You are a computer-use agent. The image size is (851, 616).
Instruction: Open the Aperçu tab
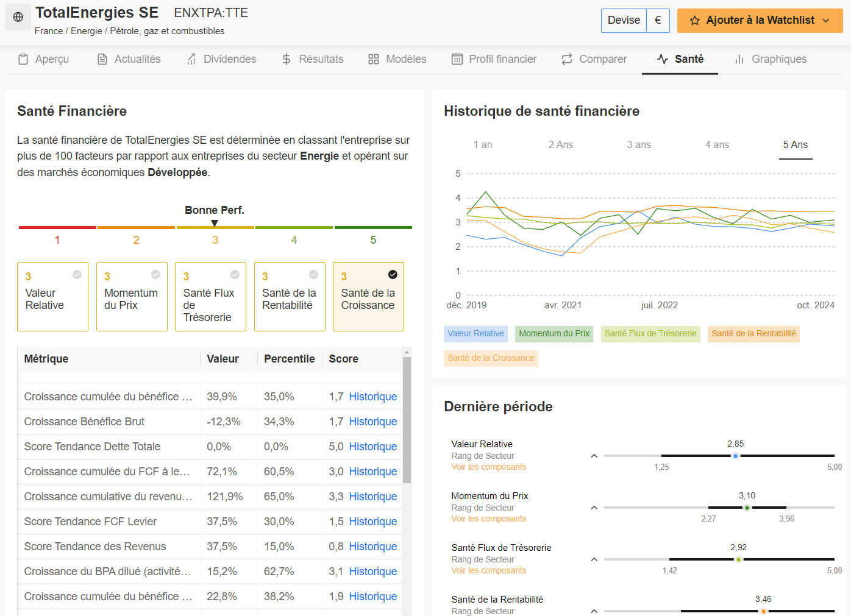point(43,59)
